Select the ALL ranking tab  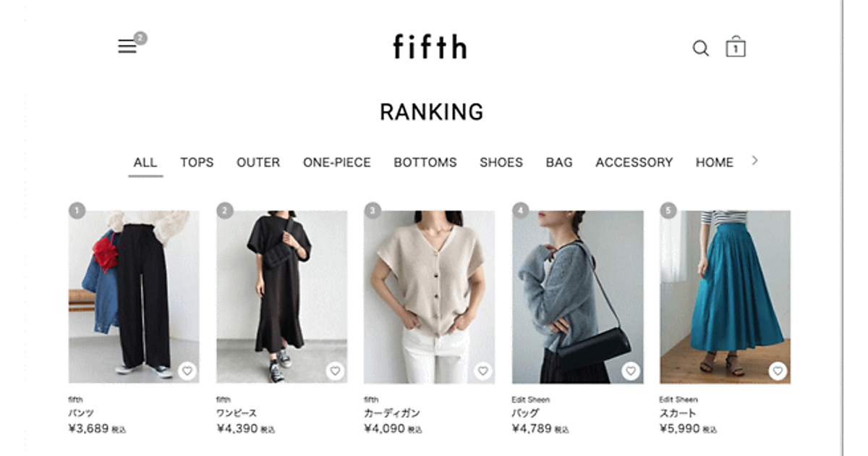[145, 163]
